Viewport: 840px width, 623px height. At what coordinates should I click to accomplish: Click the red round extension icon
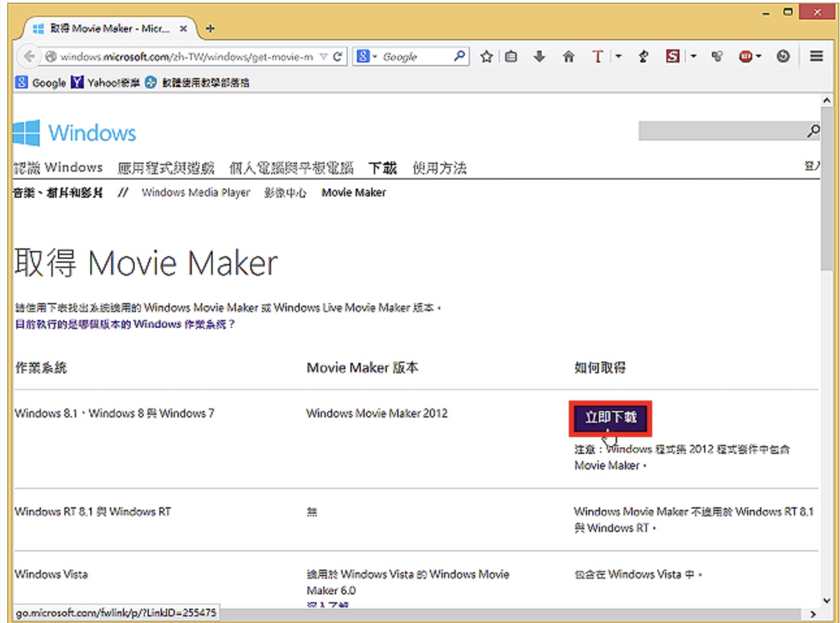tap(746, 57)
